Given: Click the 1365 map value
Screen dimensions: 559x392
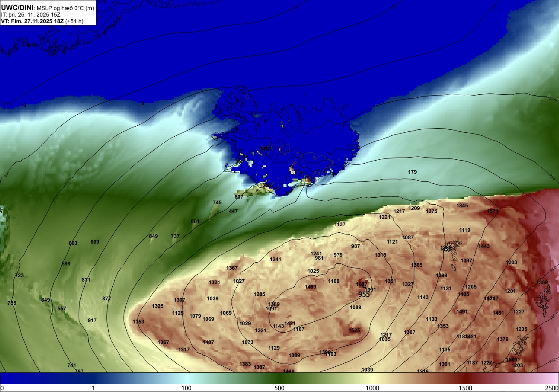Looking at the screenshot, I should (x=417, y=265).
